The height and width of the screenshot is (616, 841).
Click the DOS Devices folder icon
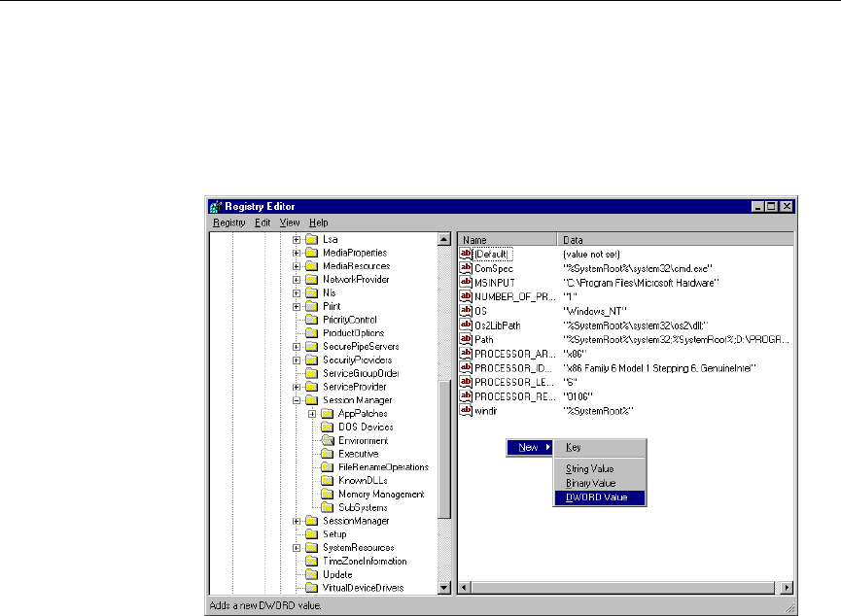pos(328,428)
